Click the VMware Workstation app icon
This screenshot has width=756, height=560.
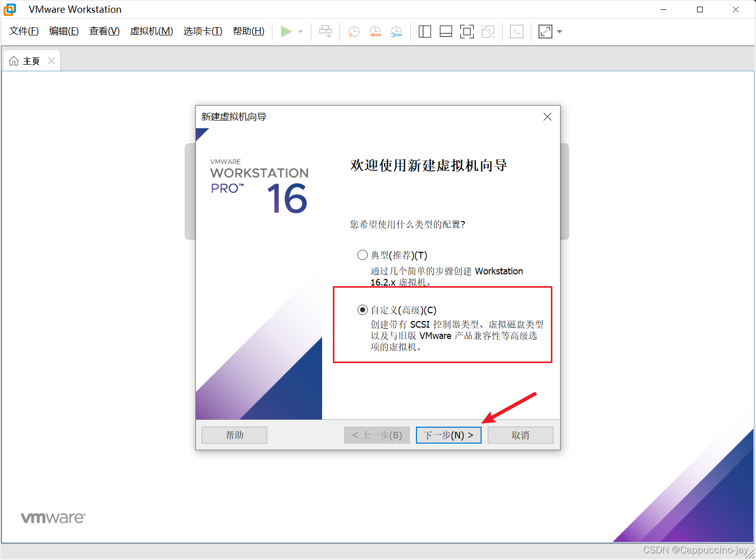[10, 9]
